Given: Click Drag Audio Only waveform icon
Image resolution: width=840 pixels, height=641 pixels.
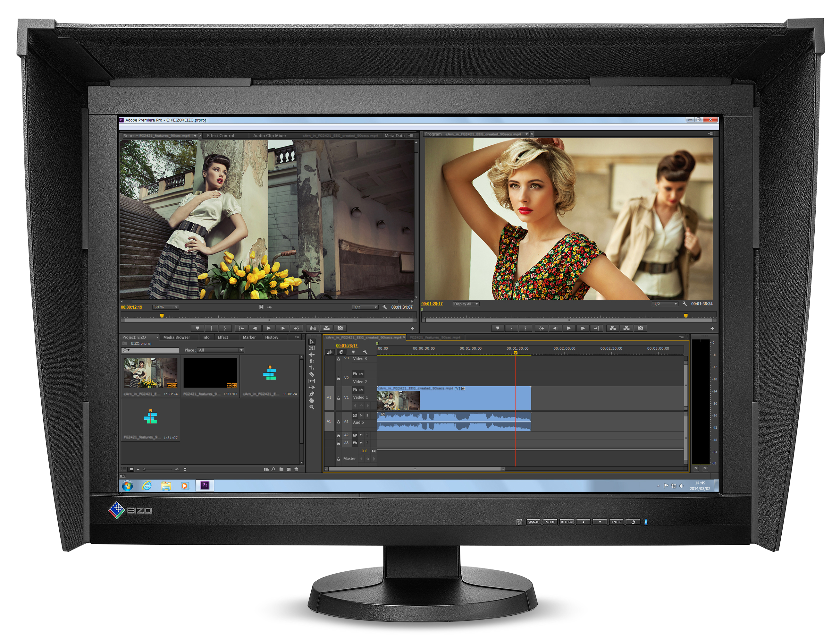Looking at the screenshot, I should point(269,307).
